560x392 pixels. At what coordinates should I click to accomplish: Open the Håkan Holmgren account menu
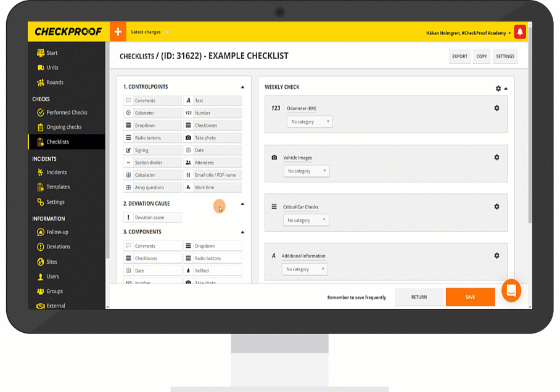[468, 33]
